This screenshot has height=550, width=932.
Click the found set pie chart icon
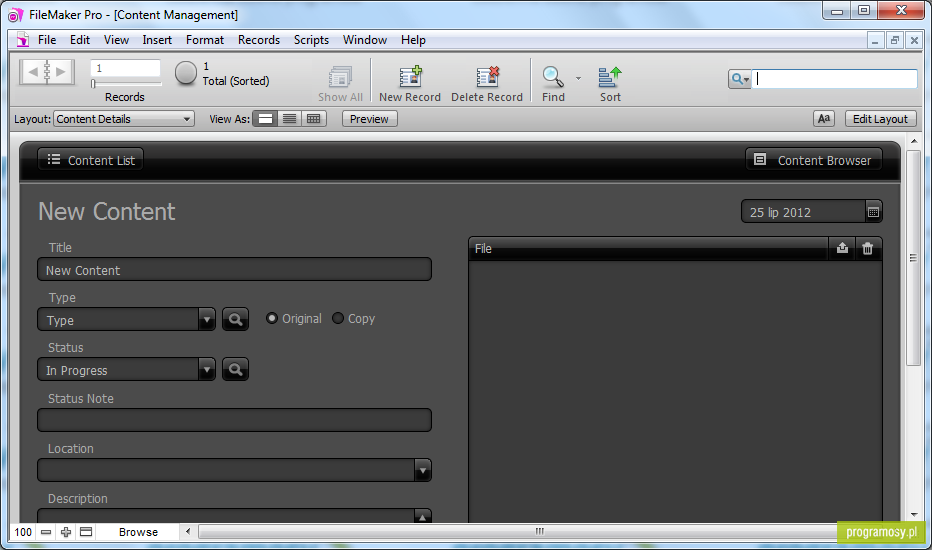point(185,73)
